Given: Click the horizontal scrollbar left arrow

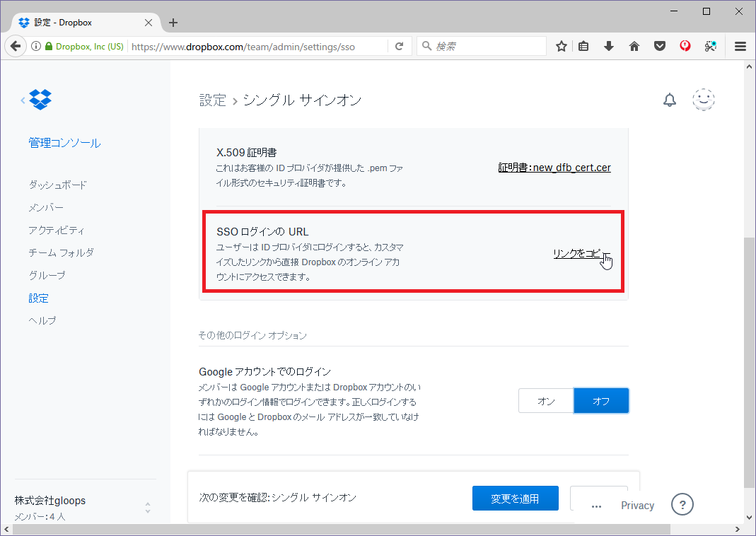Looking at the screenshot, I should tap(6, 529).
